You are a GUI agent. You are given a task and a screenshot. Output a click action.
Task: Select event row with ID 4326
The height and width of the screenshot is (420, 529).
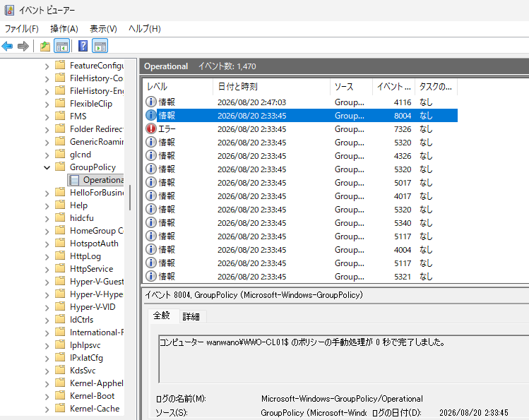click(x=300, y=156)
